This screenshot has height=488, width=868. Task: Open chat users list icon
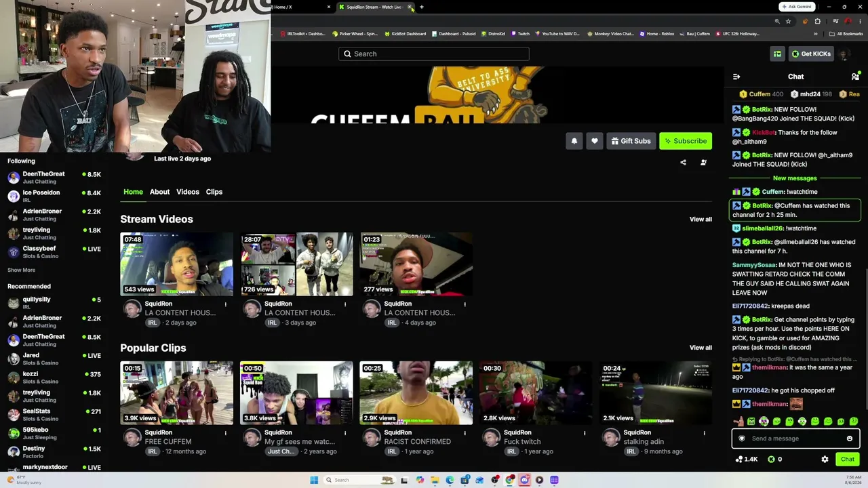click(855, 77)
